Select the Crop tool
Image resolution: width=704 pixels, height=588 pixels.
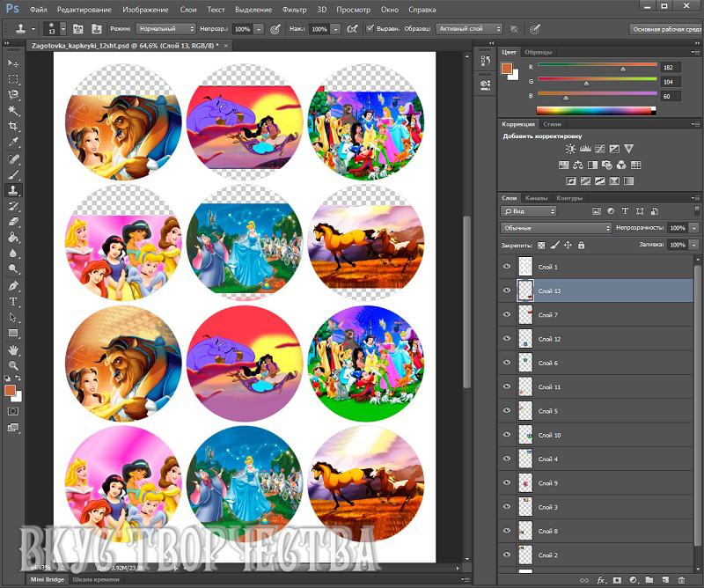pyautogui.click(x=13, y=126)
